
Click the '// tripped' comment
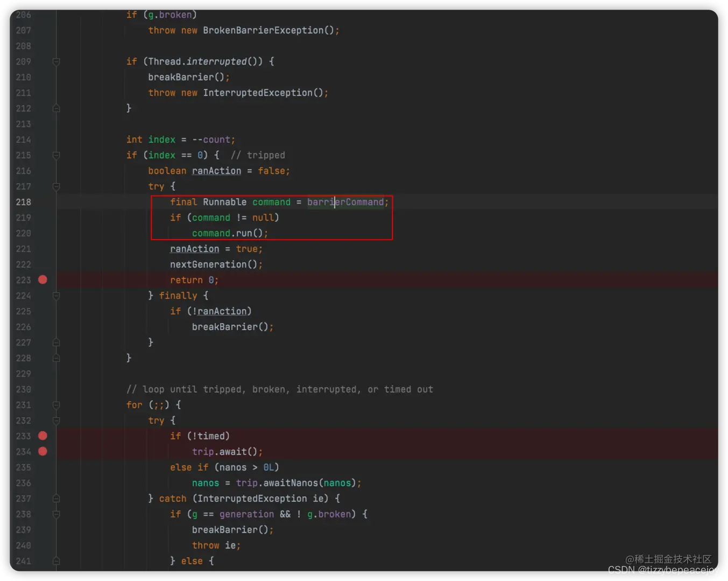258,155
